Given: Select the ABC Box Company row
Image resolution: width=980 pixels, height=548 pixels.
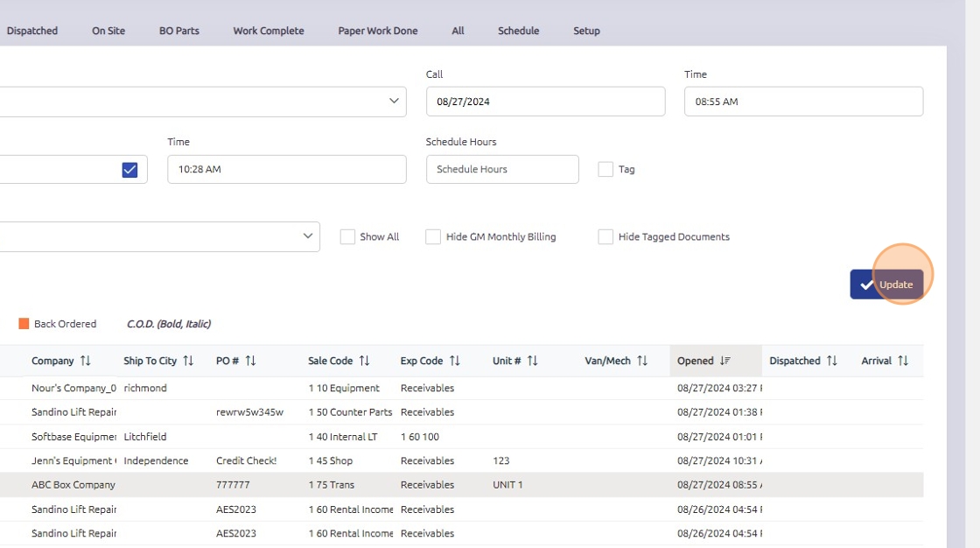Looking at the screenshot, I should point(73,485).
